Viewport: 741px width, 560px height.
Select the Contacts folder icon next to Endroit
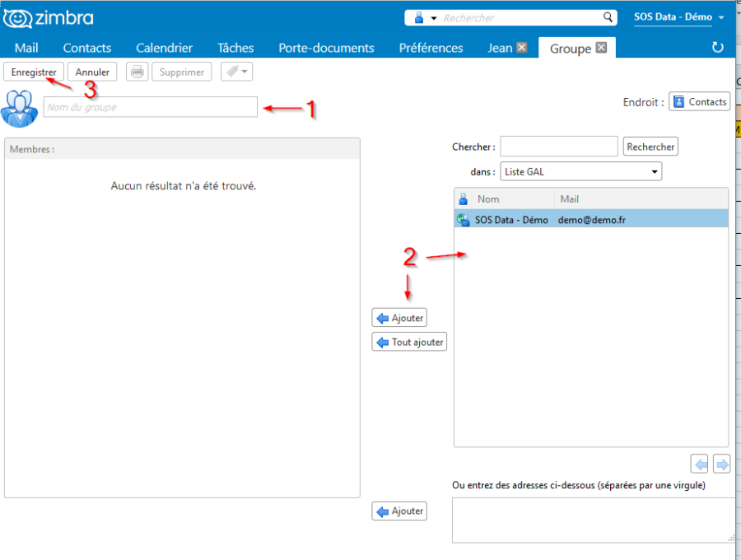coord(677,101)
